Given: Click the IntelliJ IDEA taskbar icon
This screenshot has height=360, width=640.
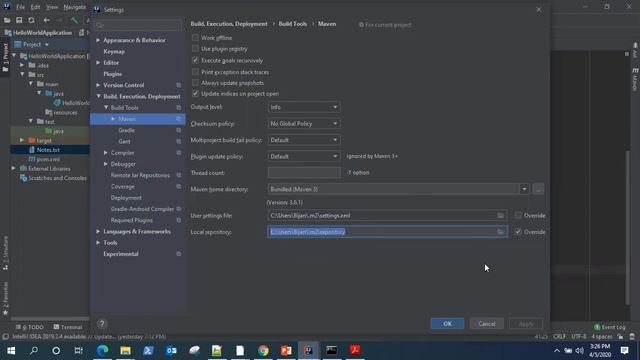Looking at the screenshot, I should 309,350.
